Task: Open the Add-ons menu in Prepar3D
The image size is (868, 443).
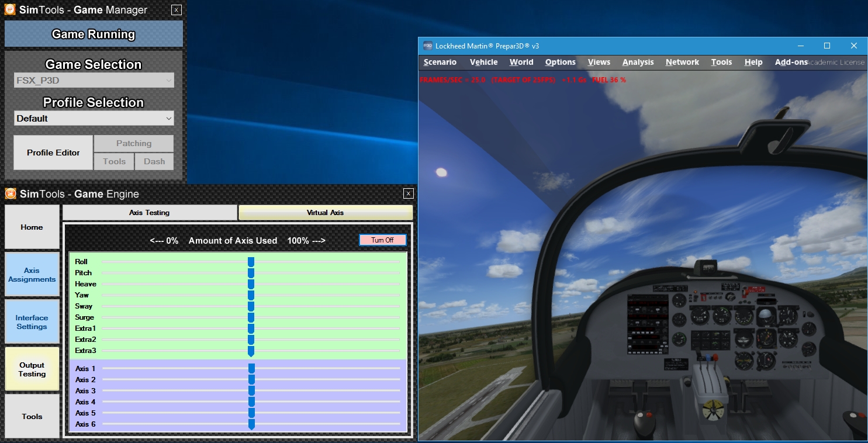Action: (x=791, y=62)
